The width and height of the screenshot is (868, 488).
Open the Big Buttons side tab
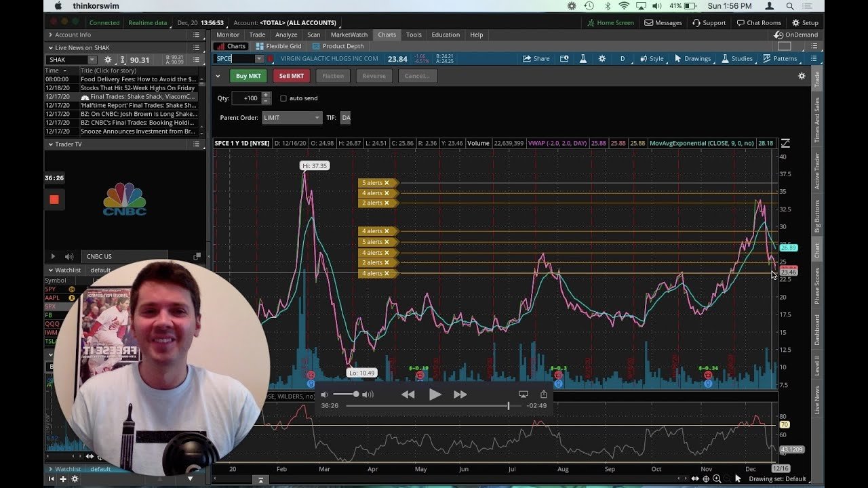click(x=817, y=216)
